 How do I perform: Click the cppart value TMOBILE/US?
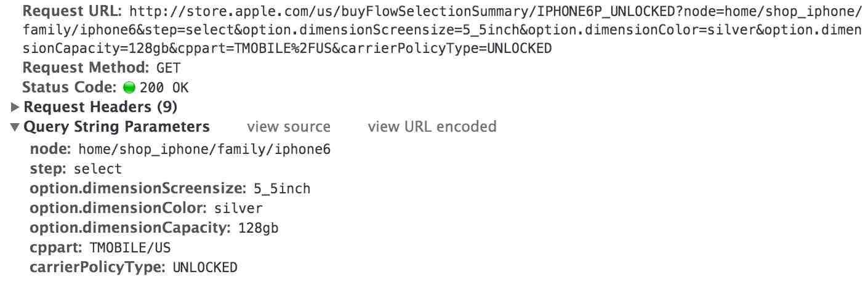130,248
